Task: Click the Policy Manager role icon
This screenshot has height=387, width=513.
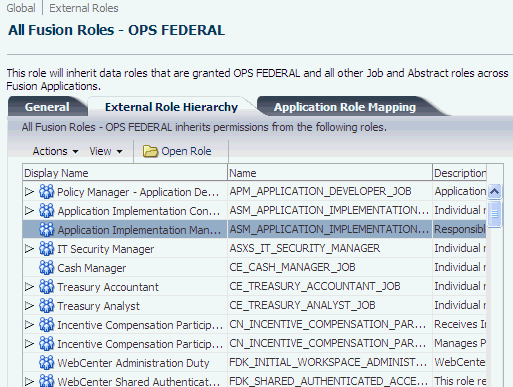Action: (46, 191)
